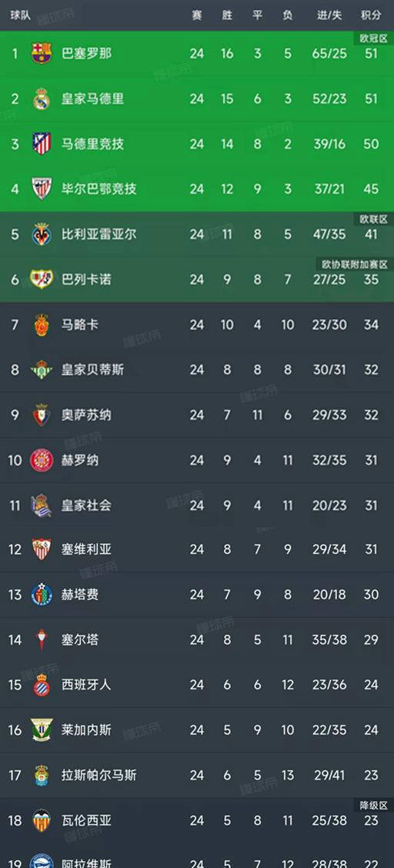394x868 pixels.
Task: Select the Real Betis crest
Action: (x=42, y=369)
